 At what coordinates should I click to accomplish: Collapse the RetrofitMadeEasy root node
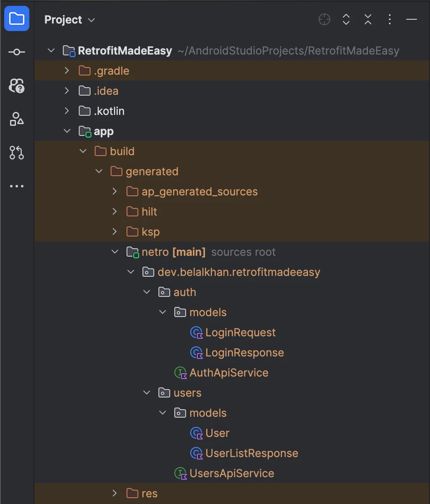51,51
